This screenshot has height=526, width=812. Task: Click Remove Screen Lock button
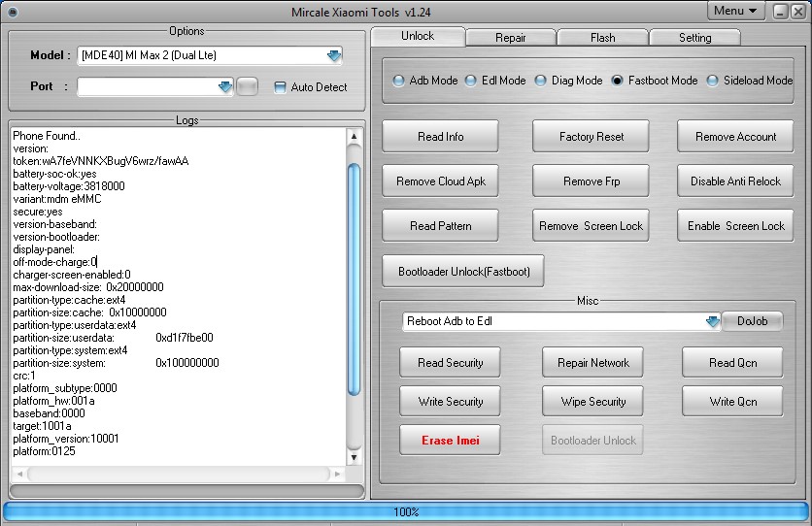tap(591, 226)
